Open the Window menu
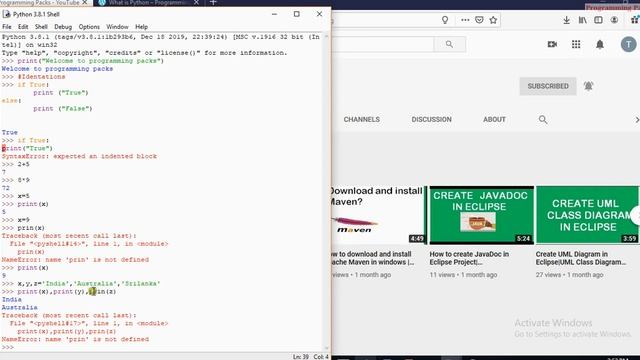This screenshot has height=360, width=640. pos(117,27)
